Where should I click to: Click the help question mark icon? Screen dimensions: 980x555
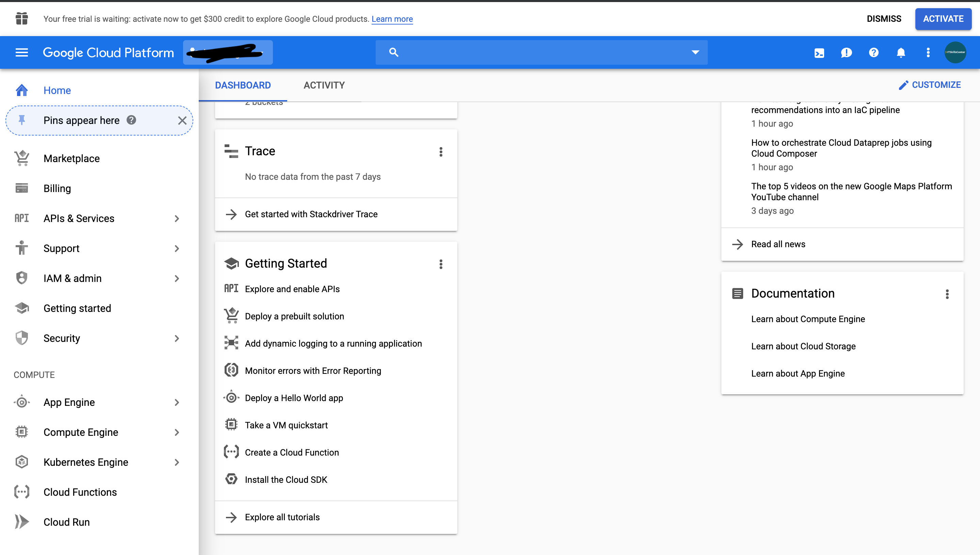(873, 52)
